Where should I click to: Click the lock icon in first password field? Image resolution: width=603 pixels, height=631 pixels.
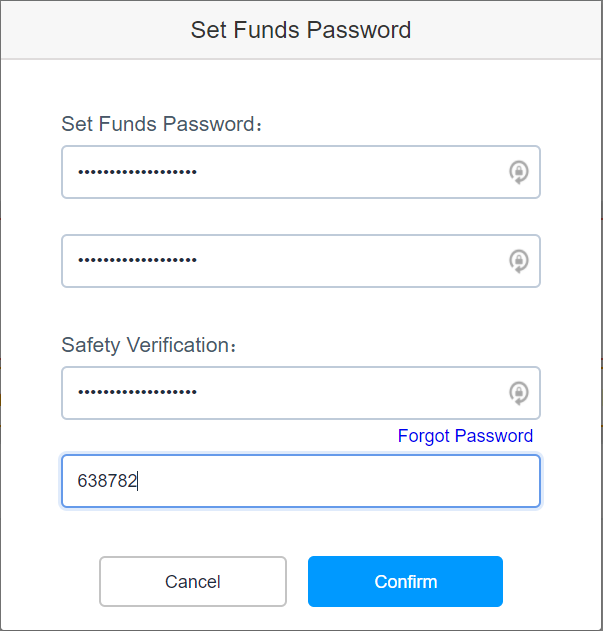518,172
